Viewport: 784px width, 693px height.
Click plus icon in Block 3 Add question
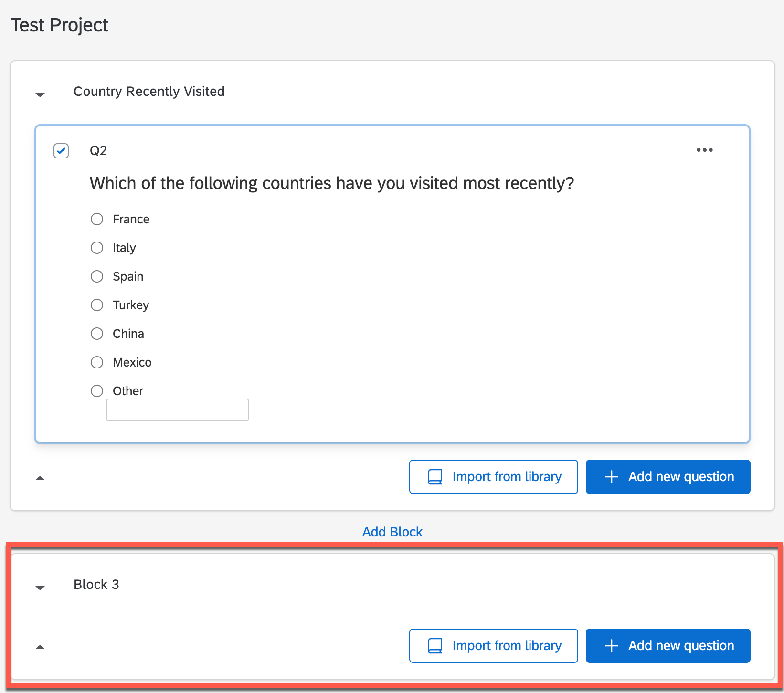tap(611, 646)
